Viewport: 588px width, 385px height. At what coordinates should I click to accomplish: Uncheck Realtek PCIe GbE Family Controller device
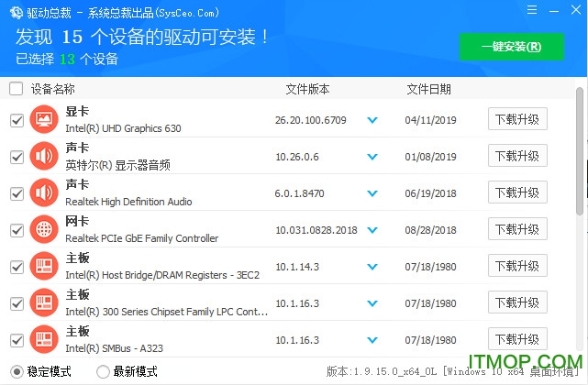pyautogui.click(x=17, y=231)
